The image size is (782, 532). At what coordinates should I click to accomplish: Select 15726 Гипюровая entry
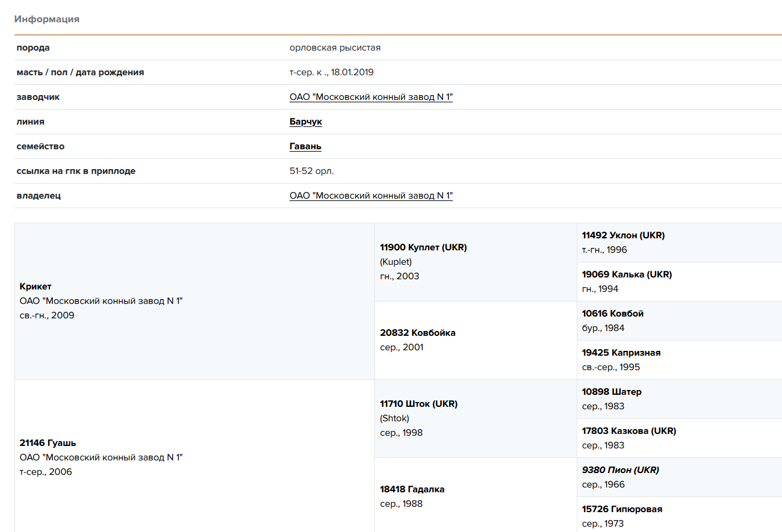pos(622,509)
